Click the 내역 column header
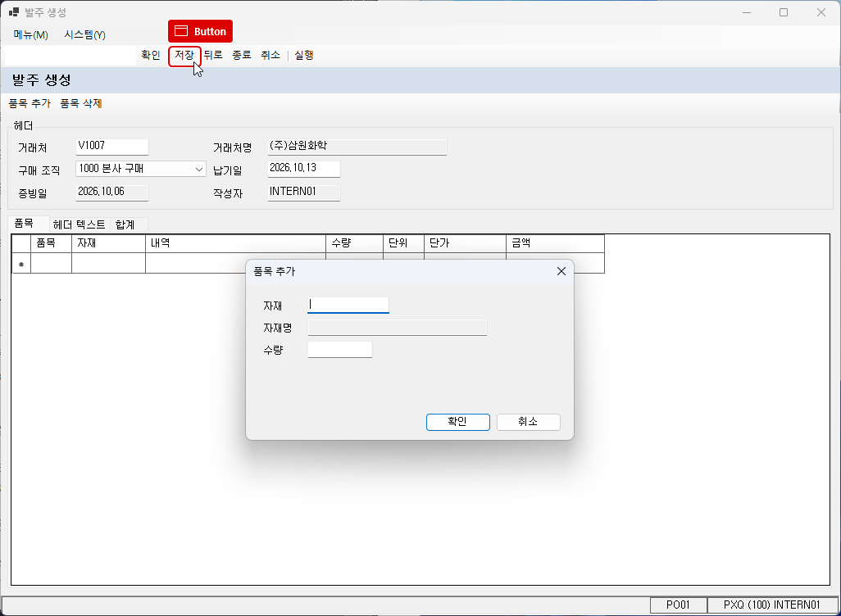The image size is (841, 616). (x=235, y=243)
